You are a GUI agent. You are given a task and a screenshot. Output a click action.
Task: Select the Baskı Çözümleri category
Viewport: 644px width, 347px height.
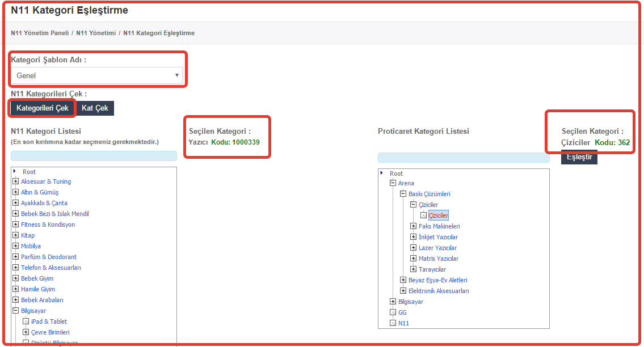point(430,194)
